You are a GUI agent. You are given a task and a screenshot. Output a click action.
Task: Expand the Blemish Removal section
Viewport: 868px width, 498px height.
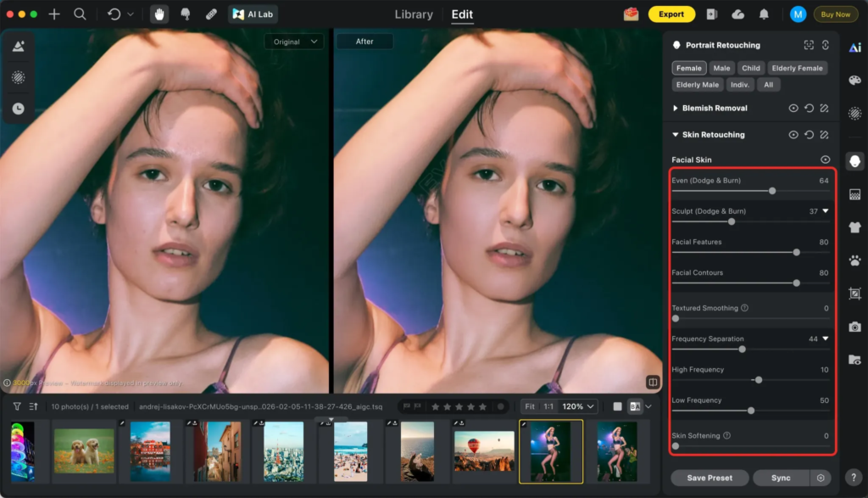pos(676,109)
